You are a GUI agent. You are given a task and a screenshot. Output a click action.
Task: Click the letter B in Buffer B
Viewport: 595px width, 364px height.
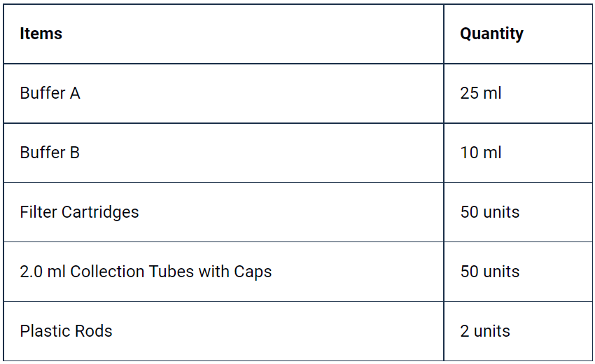pos(75,153)
